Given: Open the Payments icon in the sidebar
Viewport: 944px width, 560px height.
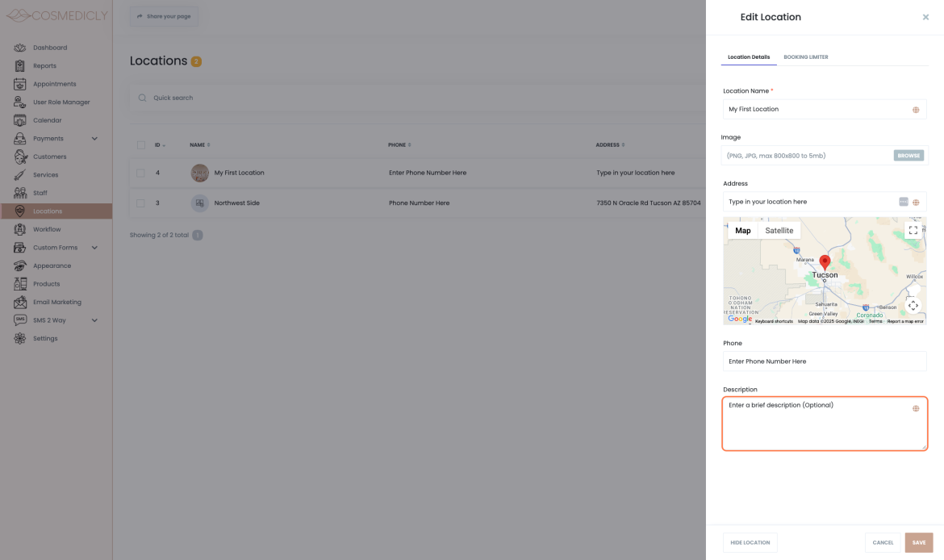Looking at the screenshot, I should click(20, 139).
